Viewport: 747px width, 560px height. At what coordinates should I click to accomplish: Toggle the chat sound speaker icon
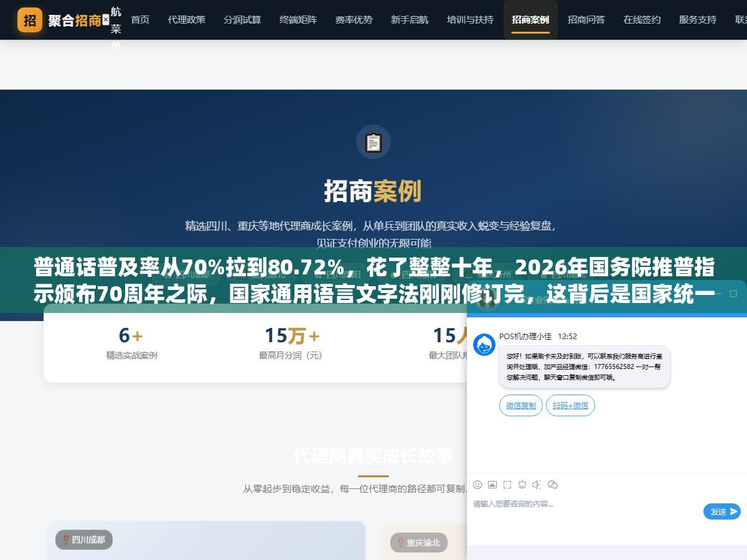(537, 485)
